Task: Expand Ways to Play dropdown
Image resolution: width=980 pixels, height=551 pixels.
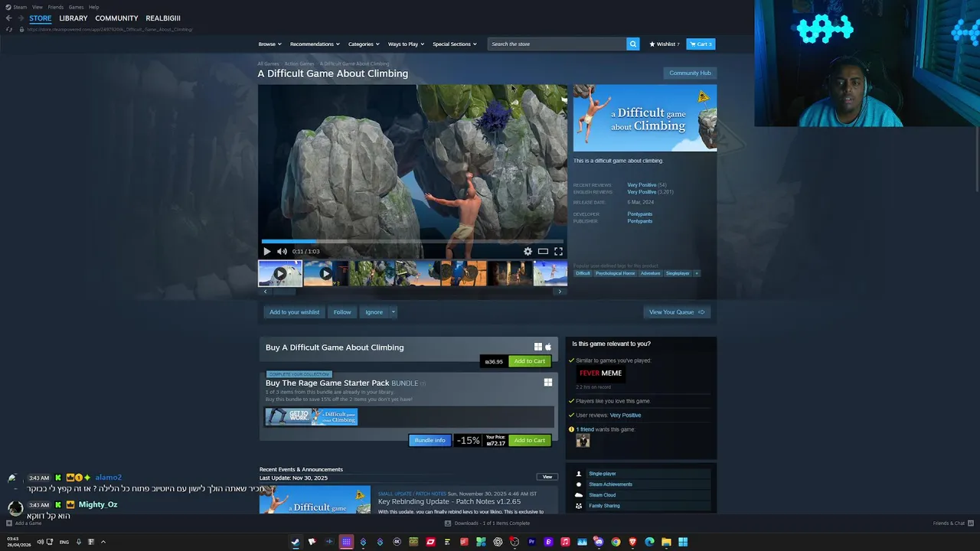Action: [406, 44]
